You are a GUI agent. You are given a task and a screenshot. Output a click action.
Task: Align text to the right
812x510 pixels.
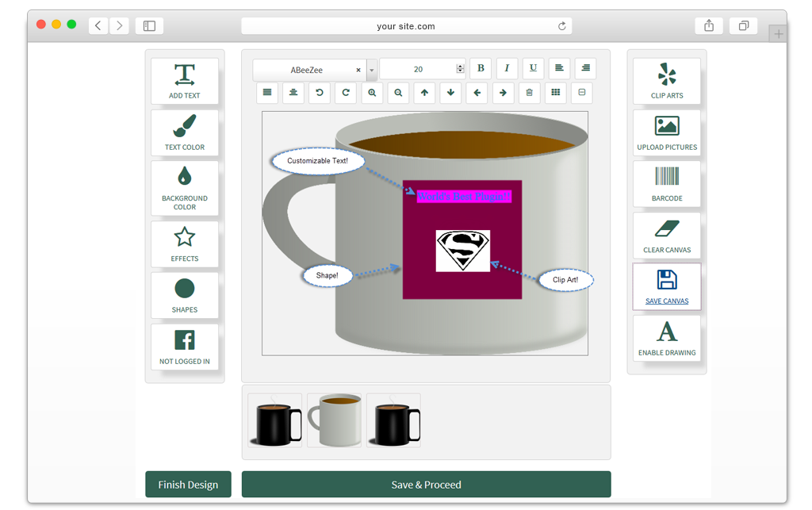pos(586,68)
